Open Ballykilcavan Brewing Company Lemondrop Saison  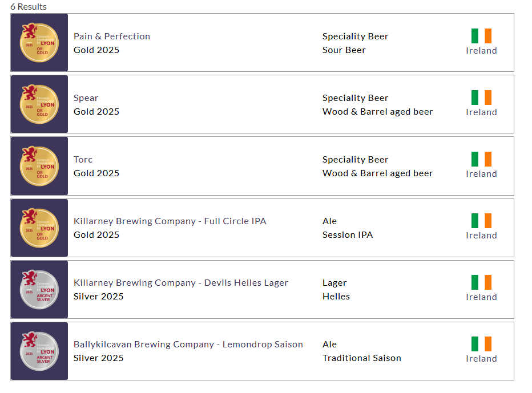point(188,345)
